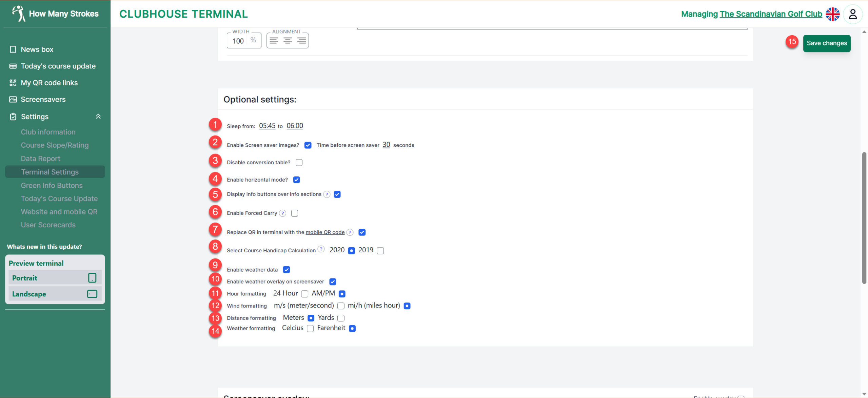Collapse the Settings menu chevron
This screenshot has height=398, width=868.
pos(98,117)
